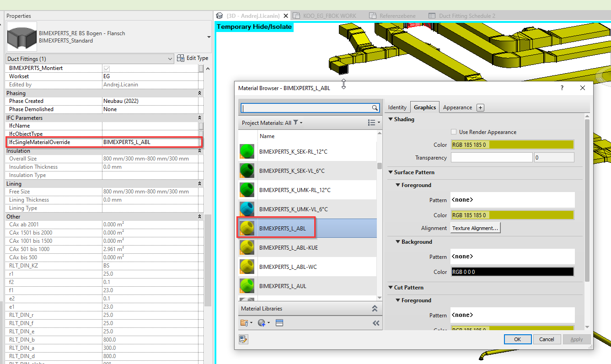This screenshot has width=611, height=364.
Task: Click the search magnifier in Material Browser
Action: coord(375,107)
